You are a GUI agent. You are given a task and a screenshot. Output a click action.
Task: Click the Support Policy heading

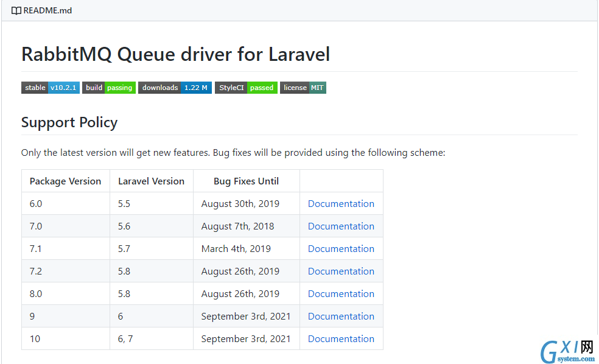[x=69, y=122]
